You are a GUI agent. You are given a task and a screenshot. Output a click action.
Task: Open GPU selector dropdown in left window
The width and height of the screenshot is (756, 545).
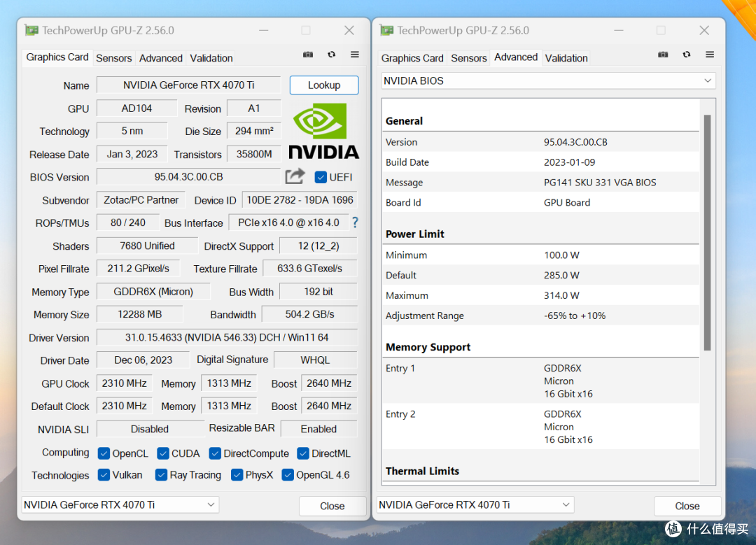[120, 504]
